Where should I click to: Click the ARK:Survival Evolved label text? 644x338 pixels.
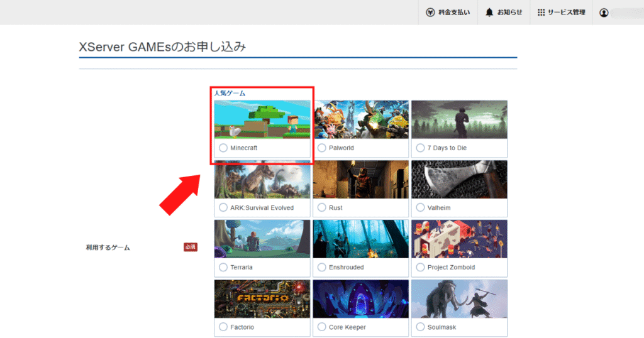(x=262, y=207)
